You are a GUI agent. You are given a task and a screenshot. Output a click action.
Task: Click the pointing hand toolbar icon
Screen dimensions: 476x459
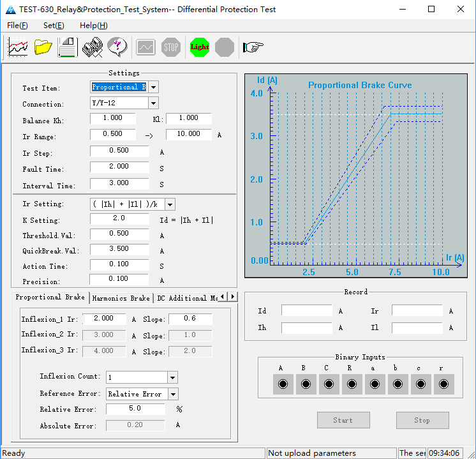[x=253, y=47]
